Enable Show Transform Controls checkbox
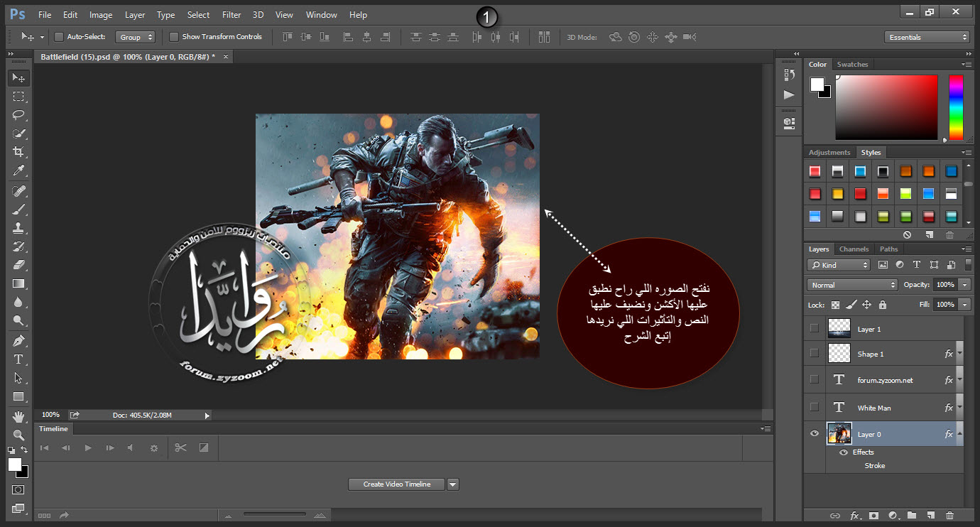 (174, 37)
